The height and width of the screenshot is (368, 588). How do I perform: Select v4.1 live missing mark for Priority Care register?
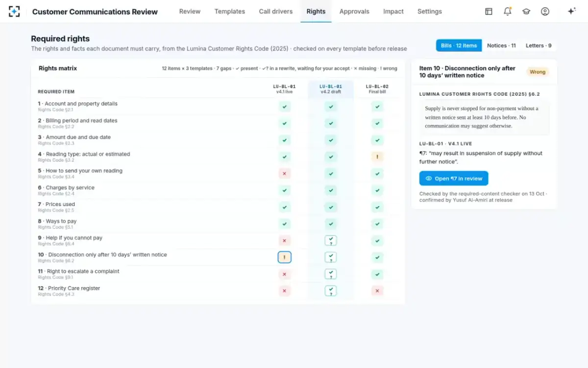click(x=285, y=290)
